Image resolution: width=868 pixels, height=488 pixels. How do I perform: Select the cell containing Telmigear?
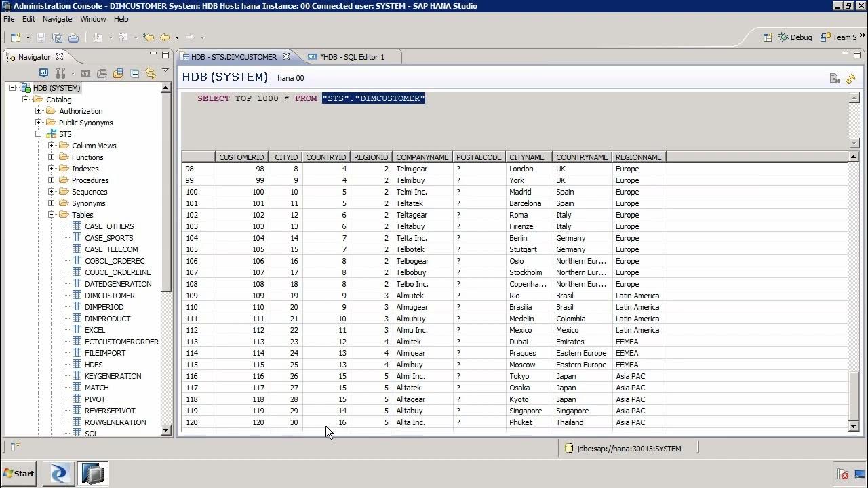(x=422, y=169)
